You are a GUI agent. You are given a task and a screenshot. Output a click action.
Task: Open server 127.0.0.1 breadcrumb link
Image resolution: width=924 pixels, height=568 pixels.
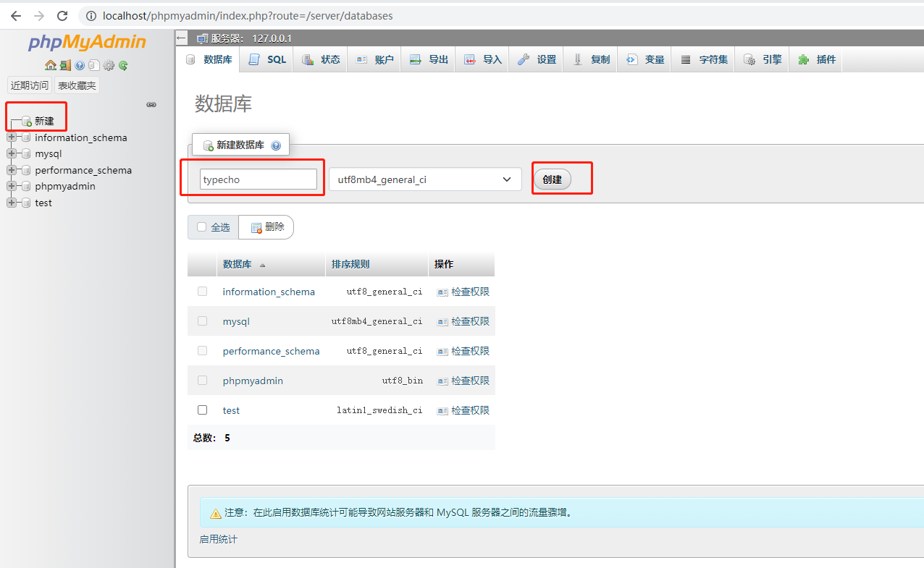(x=251, y=38)
